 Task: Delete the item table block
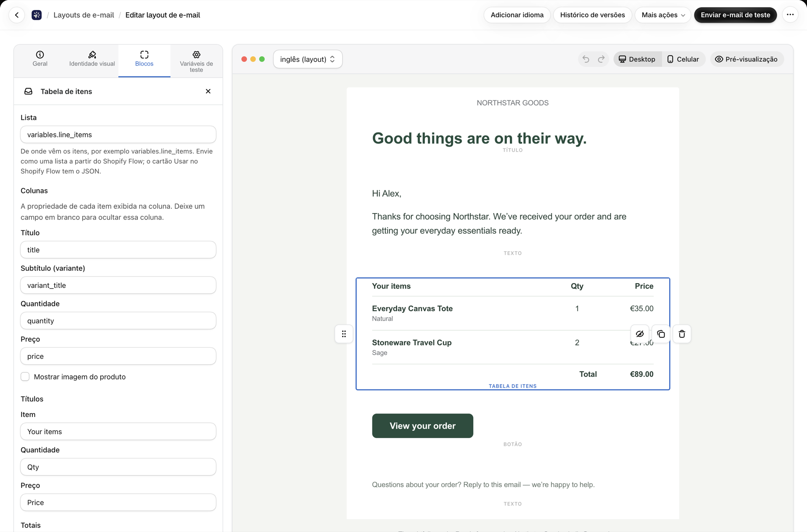click(x=682, y=334)
